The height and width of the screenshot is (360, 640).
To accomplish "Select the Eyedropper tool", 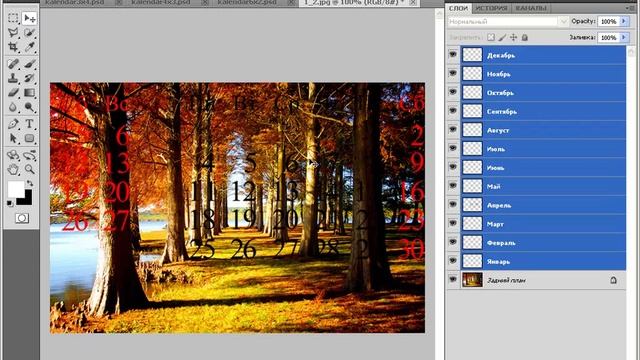I will (29, 47).
